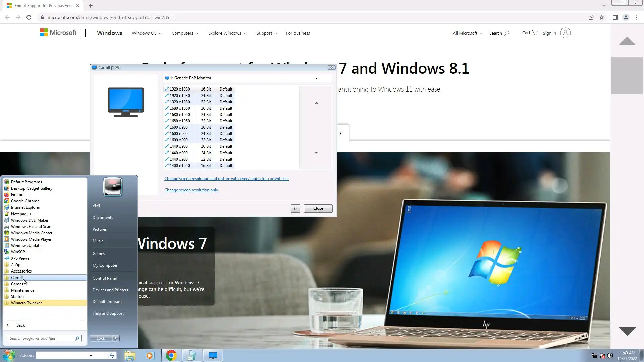
Task: Launch Windows Media Player from the taskbar
Action: coord(150,355)
